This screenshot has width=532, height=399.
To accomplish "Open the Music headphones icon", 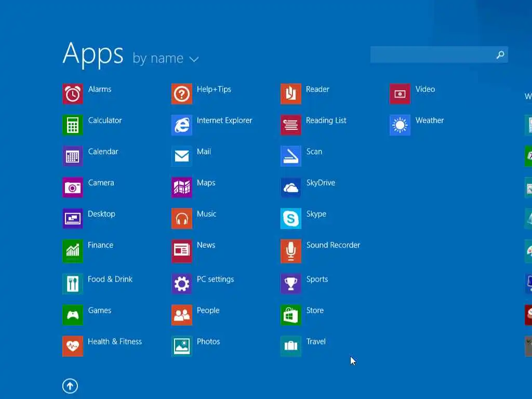I will (182, 219).
